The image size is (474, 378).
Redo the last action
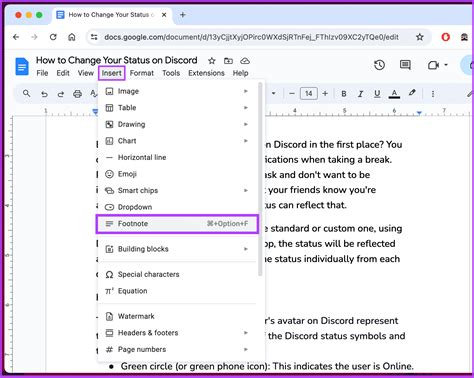point(60,94)
